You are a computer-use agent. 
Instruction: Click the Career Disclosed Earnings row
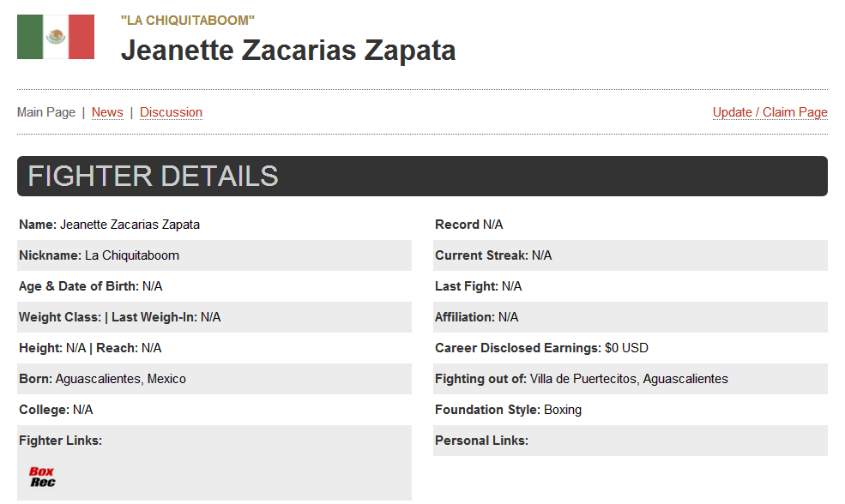tap(631, 348)
